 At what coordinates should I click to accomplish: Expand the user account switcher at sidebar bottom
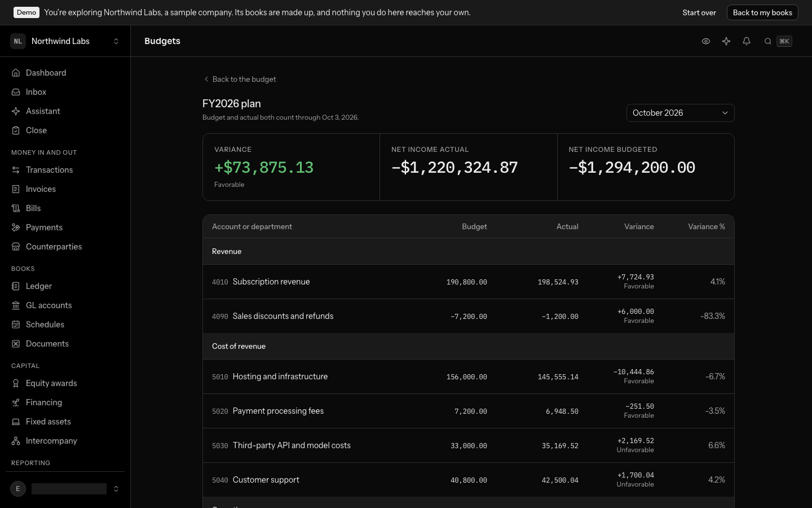(65, 489)
